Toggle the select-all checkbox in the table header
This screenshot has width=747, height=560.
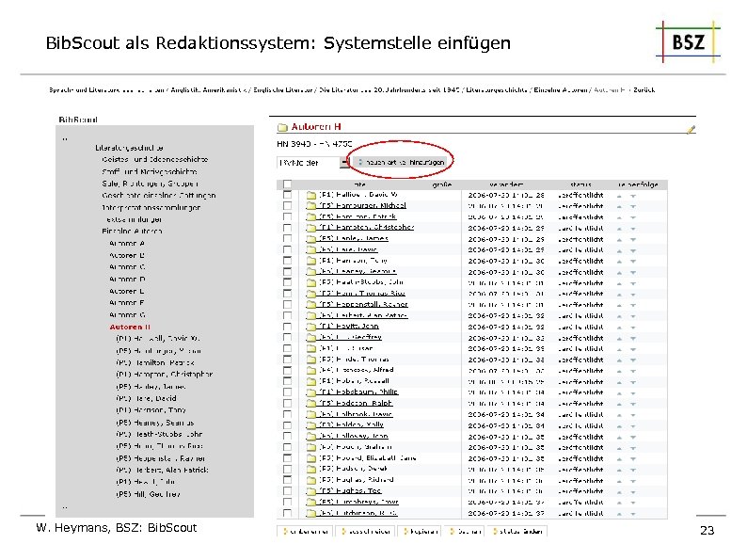click(x=287, y=184)
